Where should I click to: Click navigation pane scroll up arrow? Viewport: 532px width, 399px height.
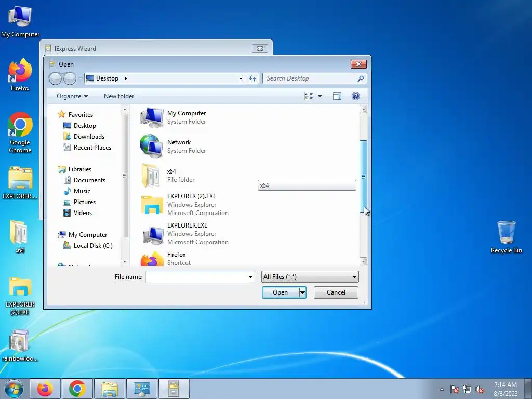125,109
